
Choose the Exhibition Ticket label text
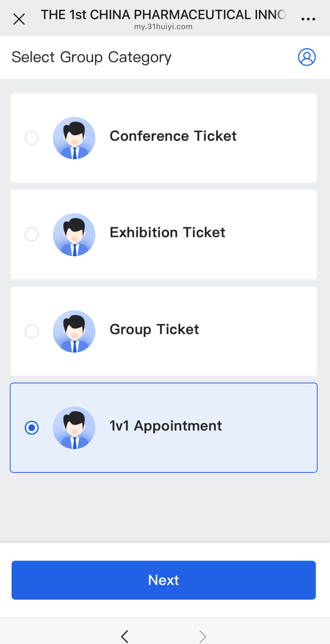(x=167, y=233)
